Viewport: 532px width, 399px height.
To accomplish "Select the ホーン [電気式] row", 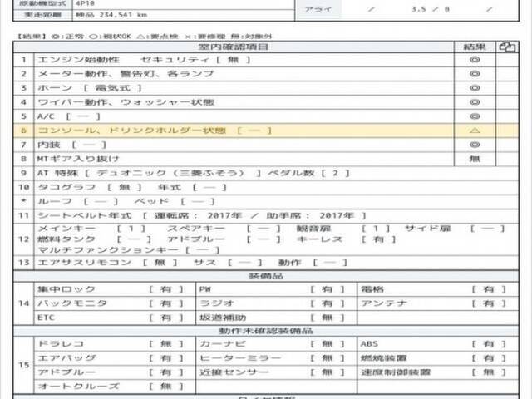I will tap(234, 88).
